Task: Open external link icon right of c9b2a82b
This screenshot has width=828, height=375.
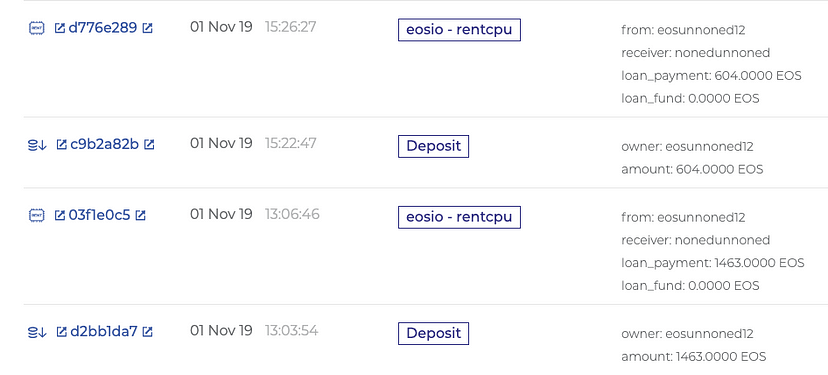Action: (149, 144)
